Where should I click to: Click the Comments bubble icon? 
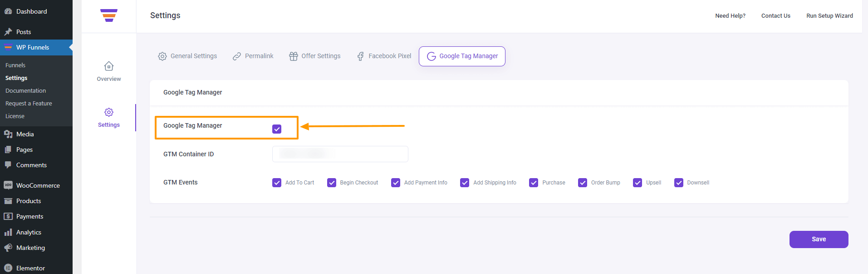pyautogui.click(x=8, y=165)
